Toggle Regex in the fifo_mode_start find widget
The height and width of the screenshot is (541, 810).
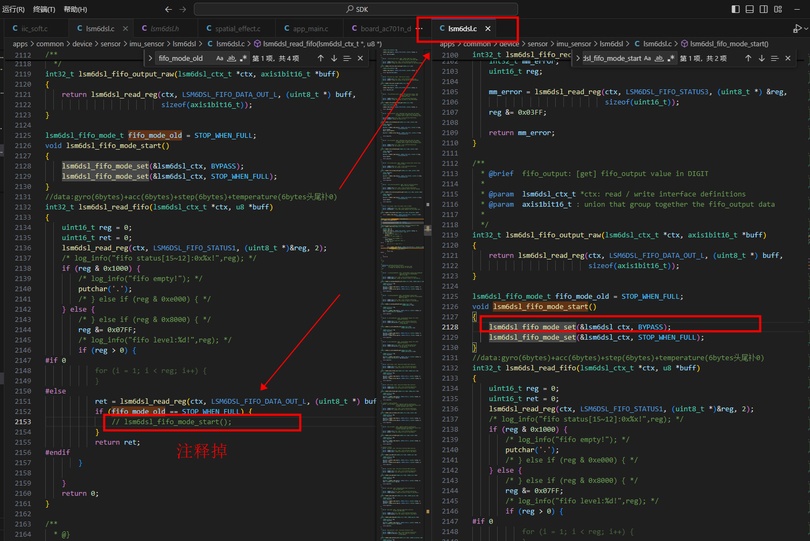tap(671, 58)
